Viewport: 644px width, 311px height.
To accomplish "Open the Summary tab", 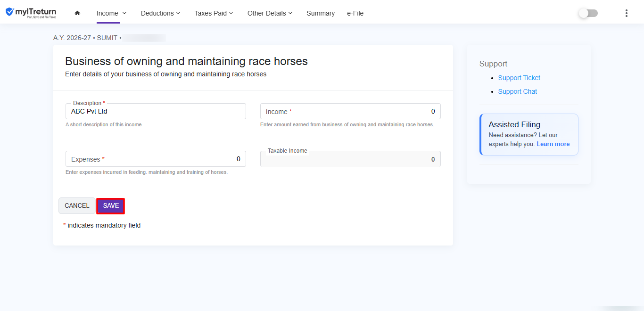I will [321, 13].
